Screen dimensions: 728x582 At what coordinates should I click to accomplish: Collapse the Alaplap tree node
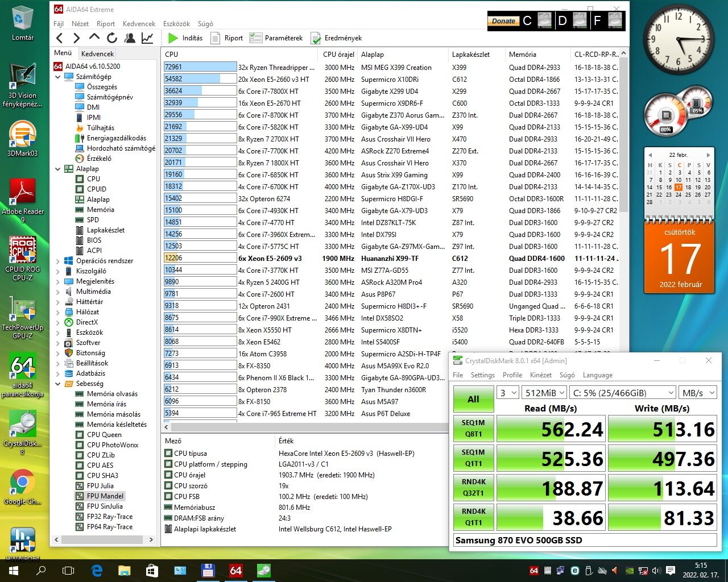58,169
